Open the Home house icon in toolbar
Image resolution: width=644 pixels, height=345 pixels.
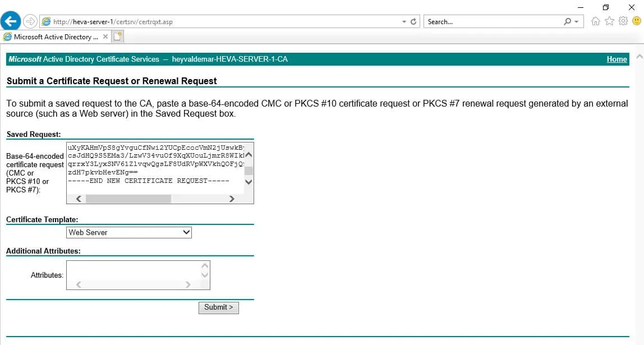596,21
